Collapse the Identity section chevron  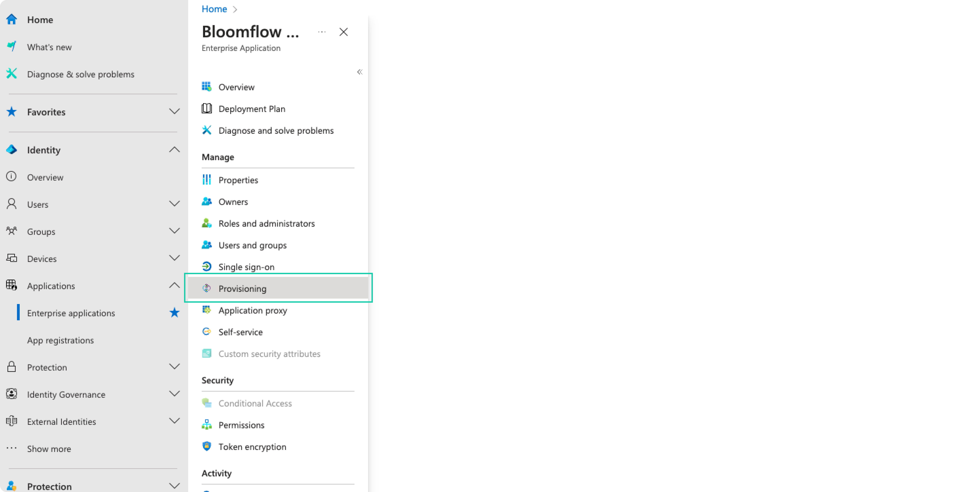(174, 150)
